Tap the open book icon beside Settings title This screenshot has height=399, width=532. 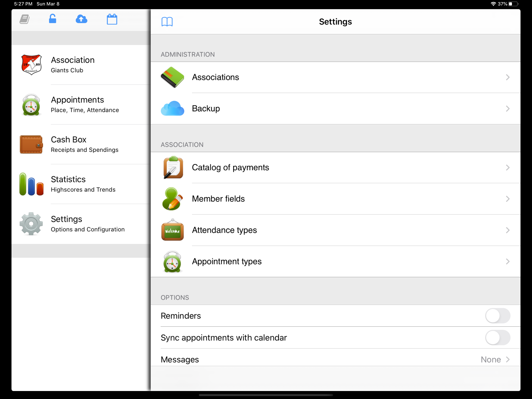[x=167, y=22]
